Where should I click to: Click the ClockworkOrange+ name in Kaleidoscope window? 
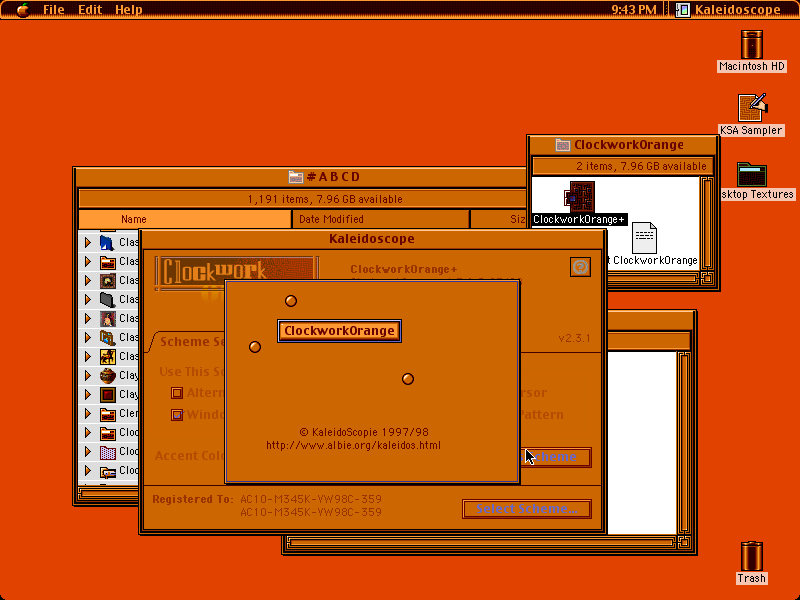point(404,269)
